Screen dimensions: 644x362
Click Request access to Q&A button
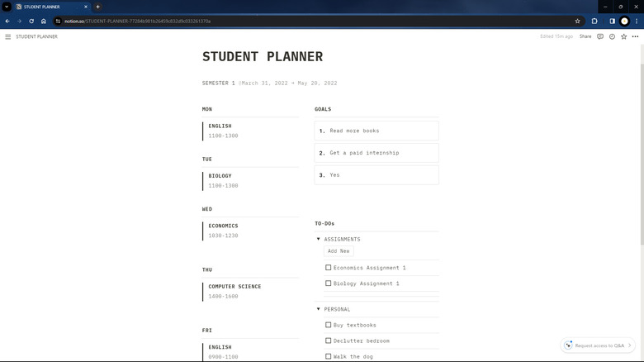pos(598,345)
